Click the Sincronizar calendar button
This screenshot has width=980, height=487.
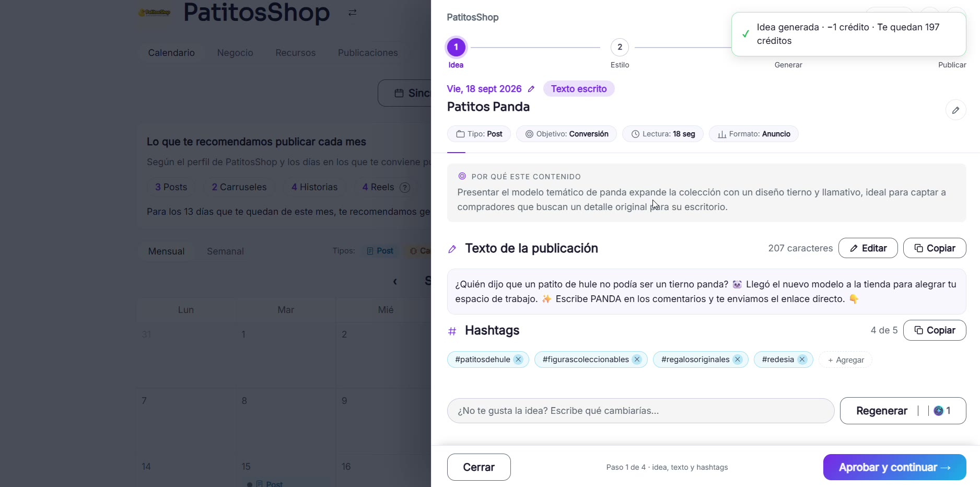point(405,93)
